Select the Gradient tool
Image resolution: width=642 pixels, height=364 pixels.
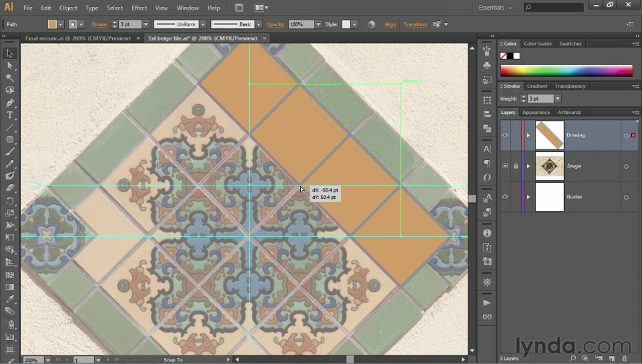tap(10, 287)
